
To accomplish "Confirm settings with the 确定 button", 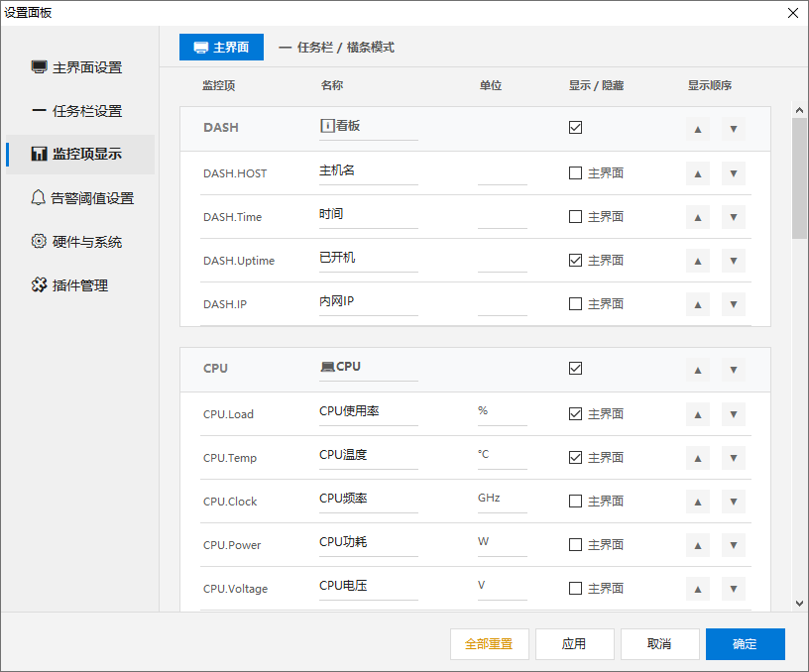I will 745,643.
